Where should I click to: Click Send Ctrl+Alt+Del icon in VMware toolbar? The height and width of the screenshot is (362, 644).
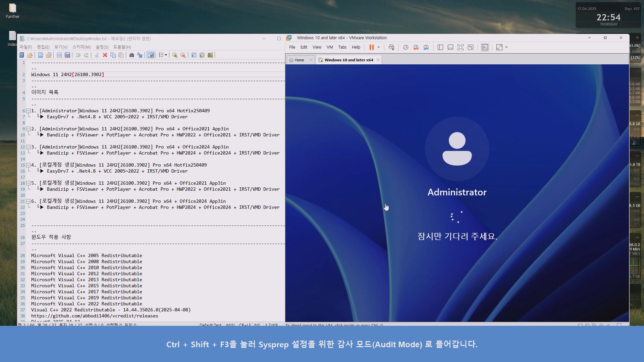click(x=391, y=47)
